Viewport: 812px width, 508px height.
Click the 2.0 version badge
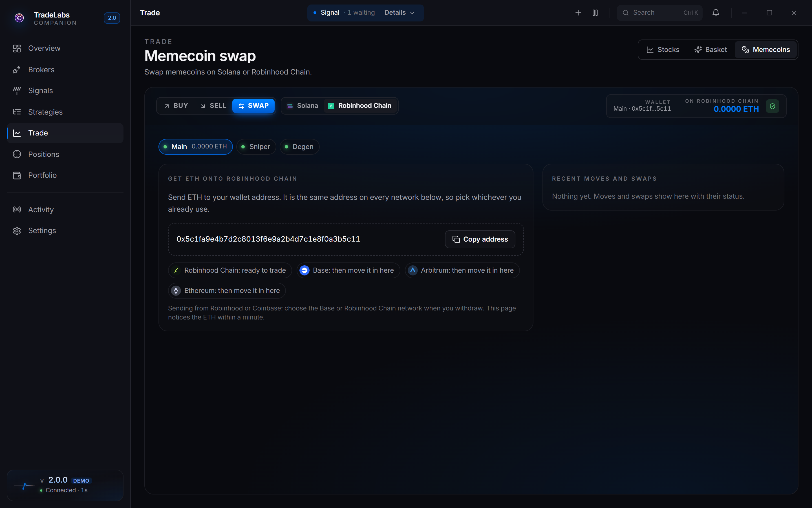pos(112,18)
